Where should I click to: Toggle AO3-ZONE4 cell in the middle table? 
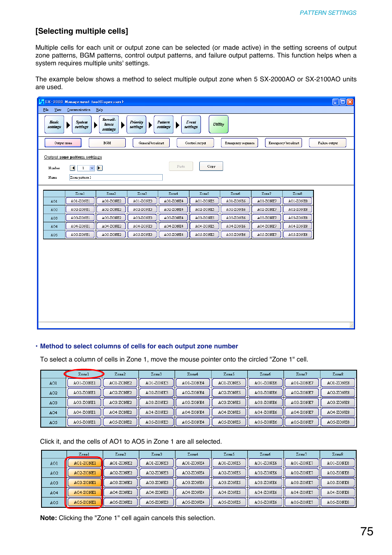[x=193, y=403]
